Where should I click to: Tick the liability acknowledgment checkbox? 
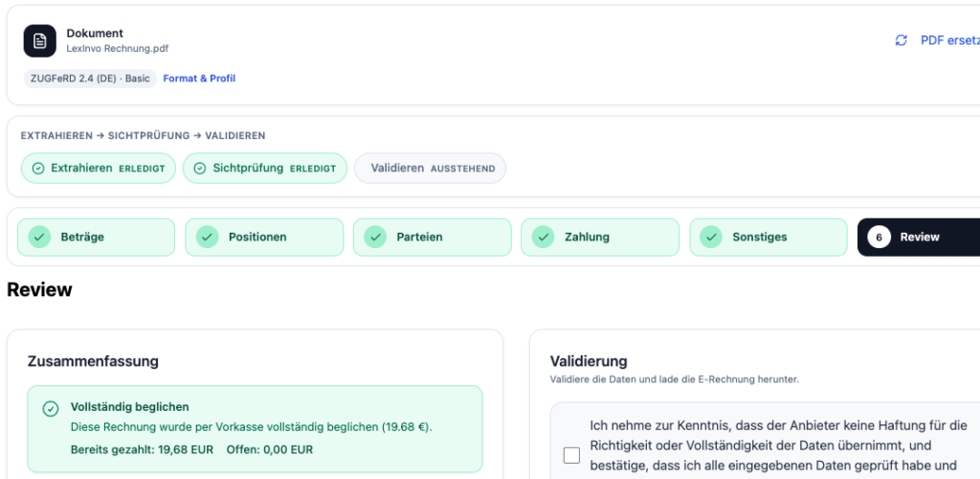(571, 455)
